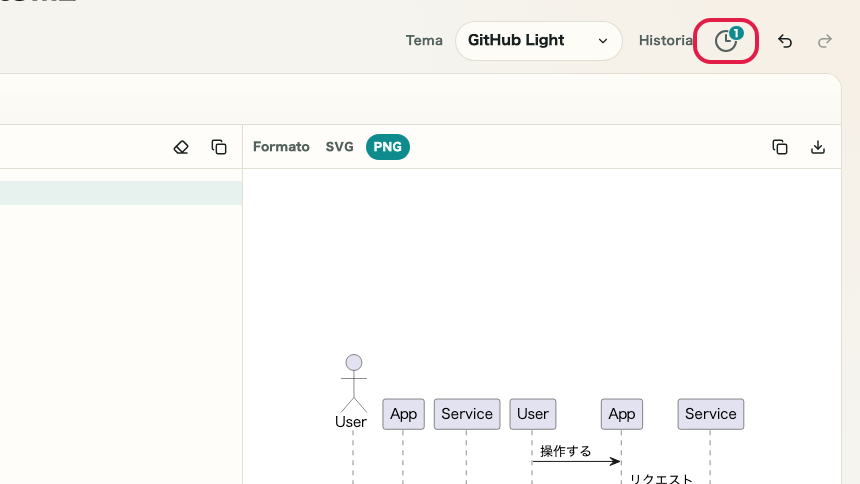Copy the editor code with copy icon
The image size is (860, 484).
[219, 147]
